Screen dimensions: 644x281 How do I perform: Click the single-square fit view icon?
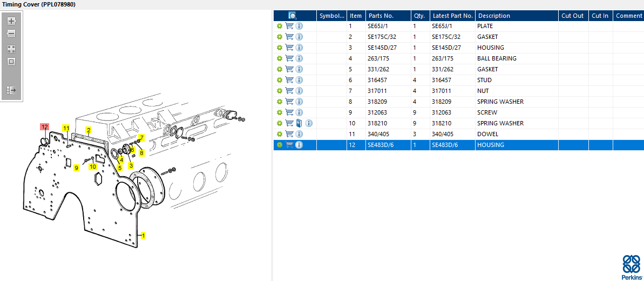tap(11, 62)
